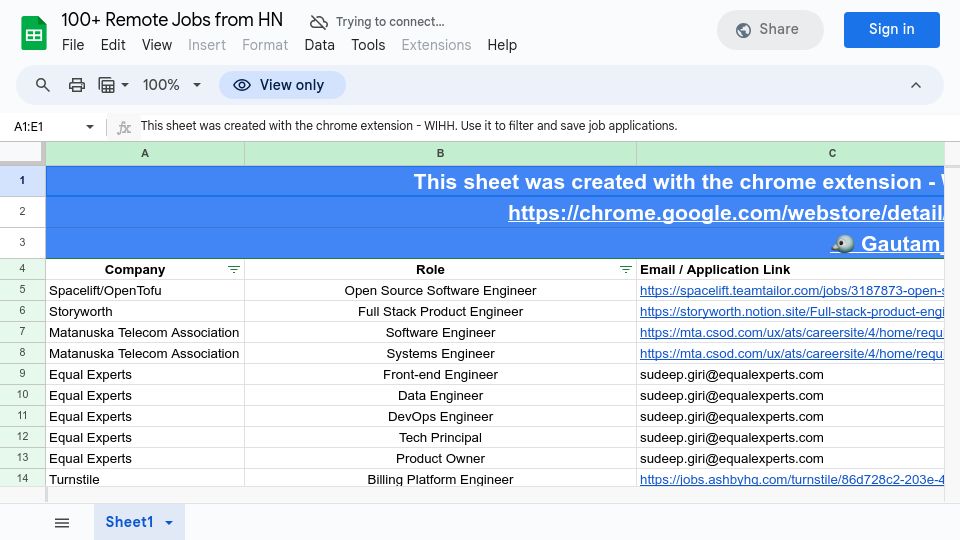Click the fx formula icon
Viewport: 960px width, 540px height.
pyautogui.click(x=124, y=127)
